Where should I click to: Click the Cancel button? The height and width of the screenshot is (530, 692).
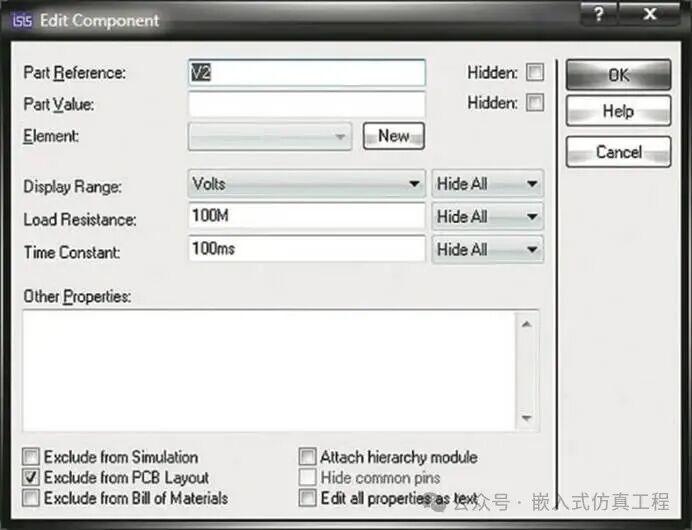(x=618, y=152)
